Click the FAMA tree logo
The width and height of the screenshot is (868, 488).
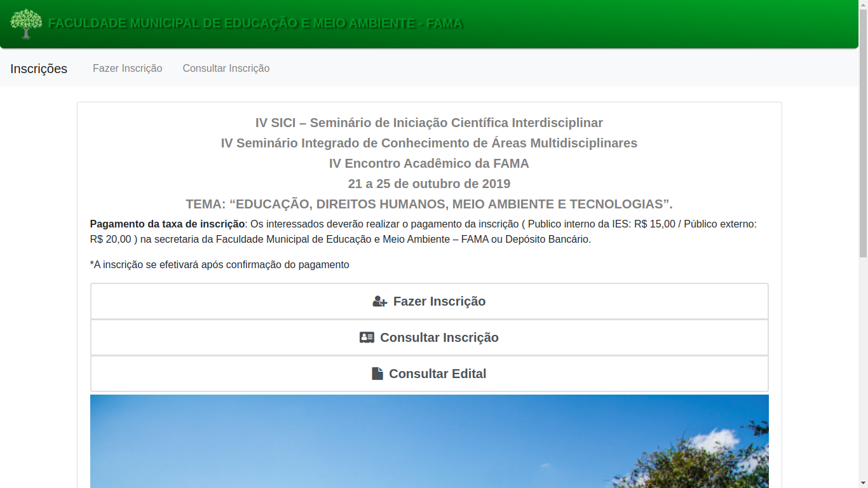point(26,24)
